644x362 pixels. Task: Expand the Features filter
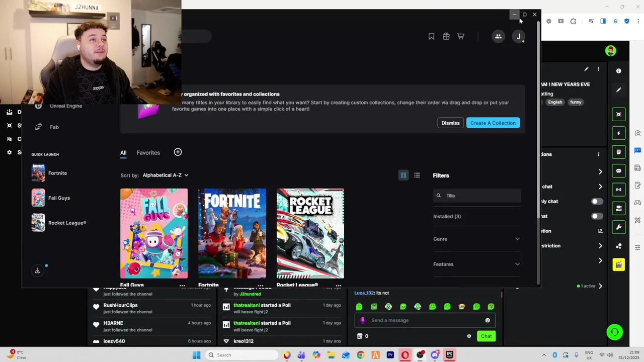(476, 264)
